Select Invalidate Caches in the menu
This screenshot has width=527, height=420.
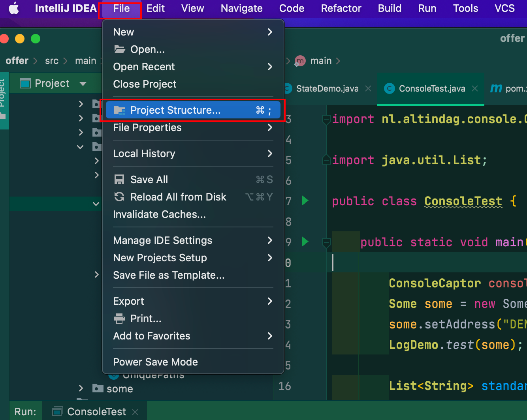pos(159,214)
